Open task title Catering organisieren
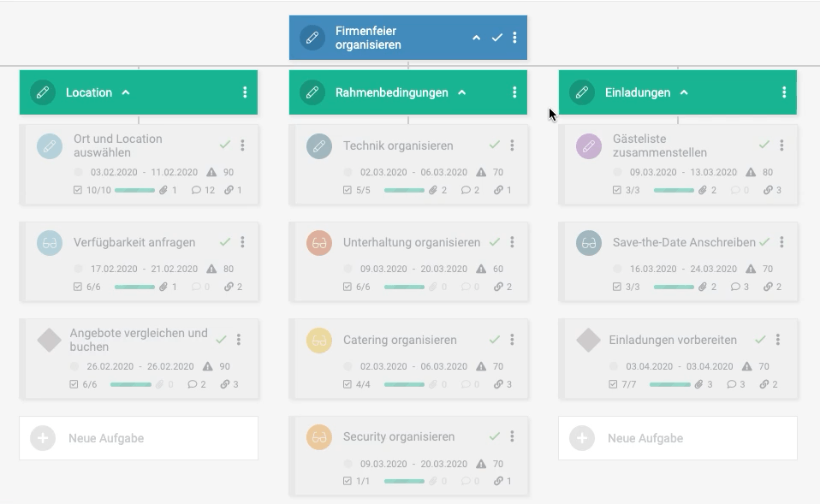This screenshot has height=504, width=820. (x=400, y=340)
